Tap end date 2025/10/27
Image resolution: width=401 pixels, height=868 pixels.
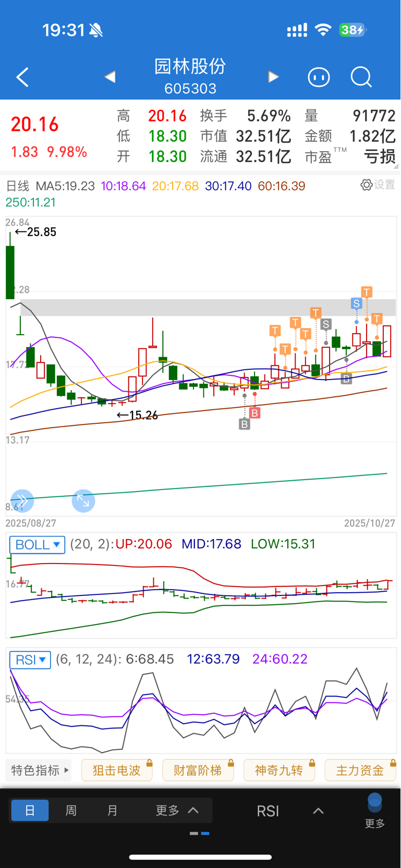coord(370,523)
